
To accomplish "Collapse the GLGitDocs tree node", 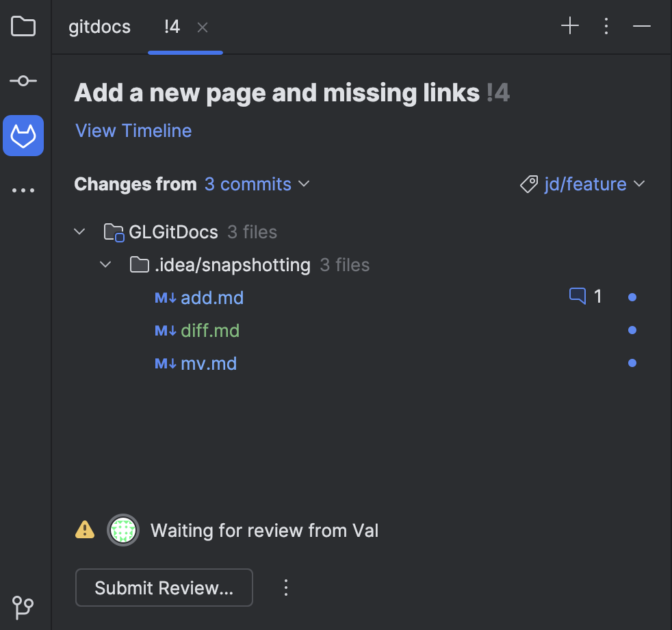I will [x=79, y=231].
